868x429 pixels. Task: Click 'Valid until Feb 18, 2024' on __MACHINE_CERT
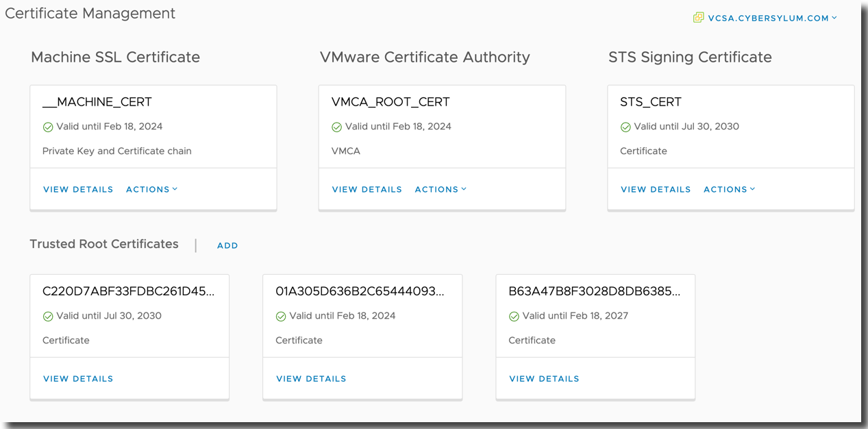pyautogui.click(x=110, y=126)
